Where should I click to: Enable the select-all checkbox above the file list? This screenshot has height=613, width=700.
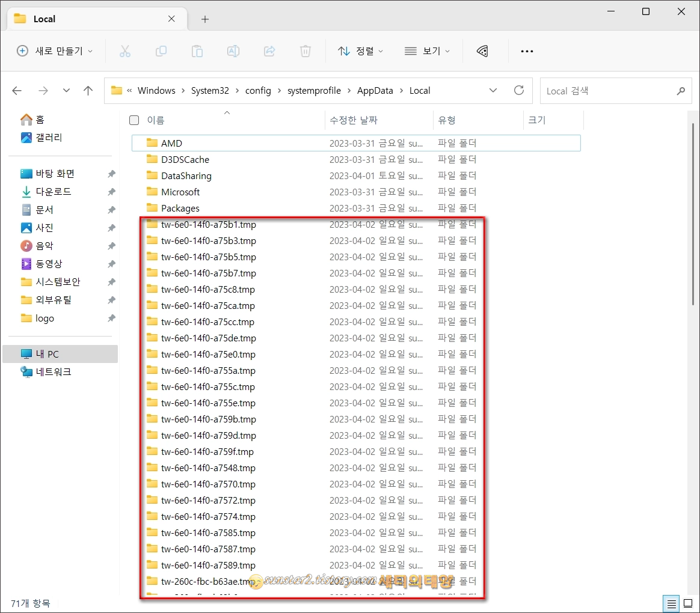134,120
